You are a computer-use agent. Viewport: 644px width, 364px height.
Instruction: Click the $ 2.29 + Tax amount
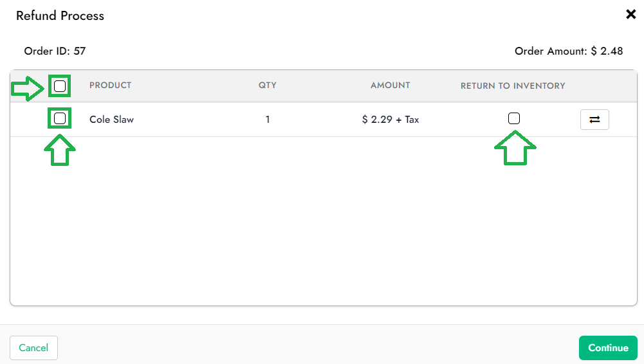(x=391, y=120)
